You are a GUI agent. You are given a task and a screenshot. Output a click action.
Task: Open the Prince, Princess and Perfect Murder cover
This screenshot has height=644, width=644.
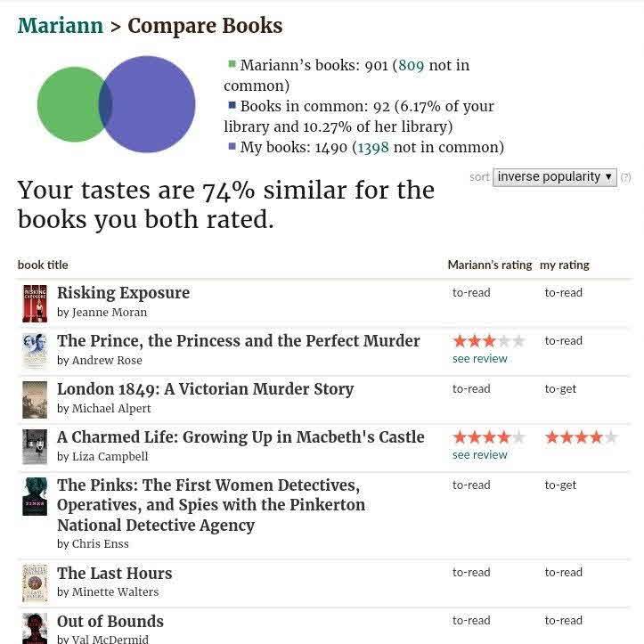(x=35, y=351)
